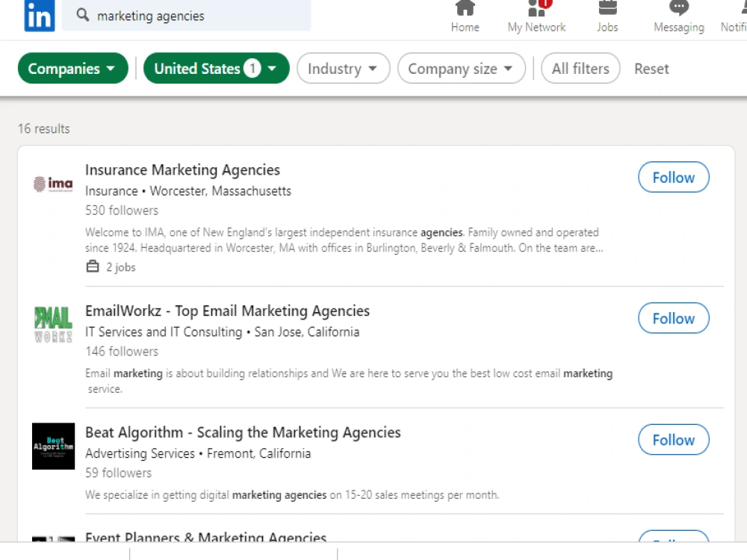
Task: Focus the marketing agencies search field
Action: (x=186, y=16)
